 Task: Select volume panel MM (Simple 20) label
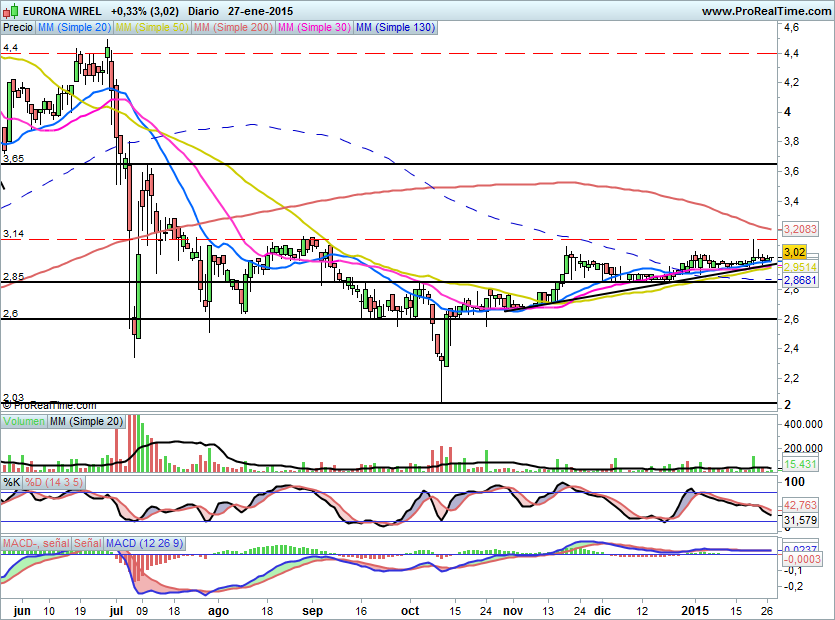(x=87, y=423)
